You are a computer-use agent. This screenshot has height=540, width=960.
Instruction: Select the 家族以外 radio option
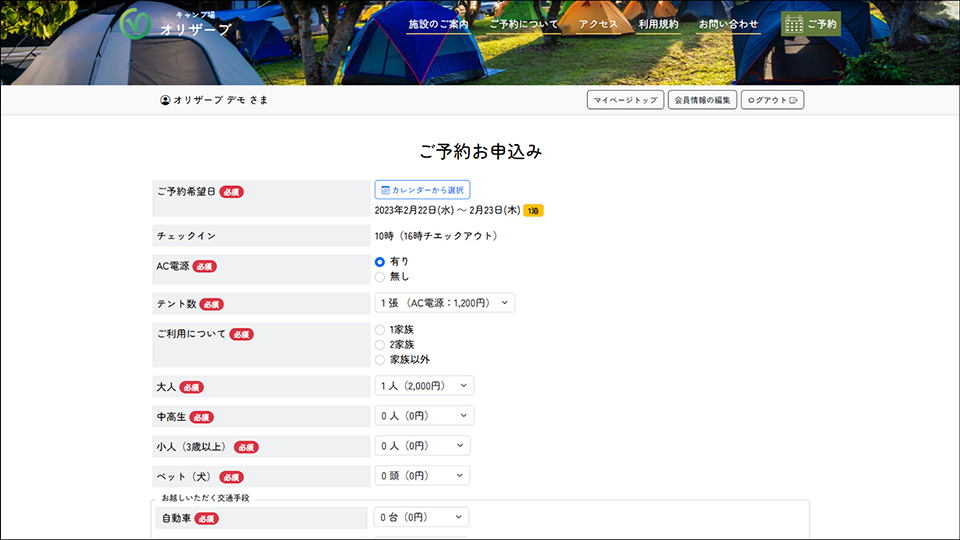click(x=380, y=359)
